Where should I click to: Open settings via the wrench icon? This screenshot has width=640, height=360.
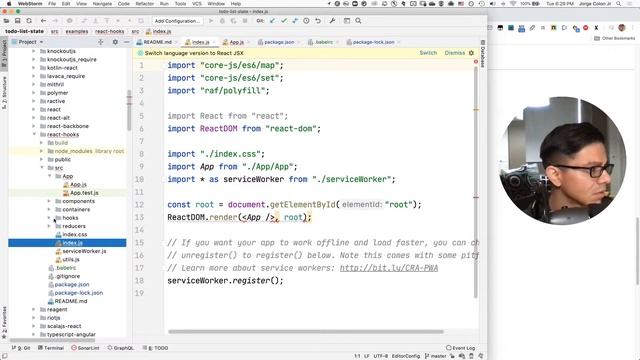332,21
